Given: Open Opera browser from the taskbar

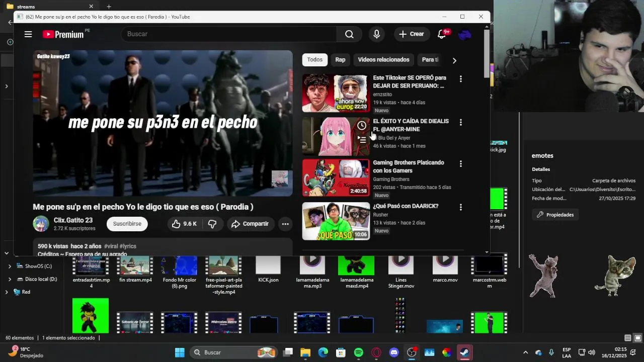Looking at the screenshot, I should pos(376,352).
